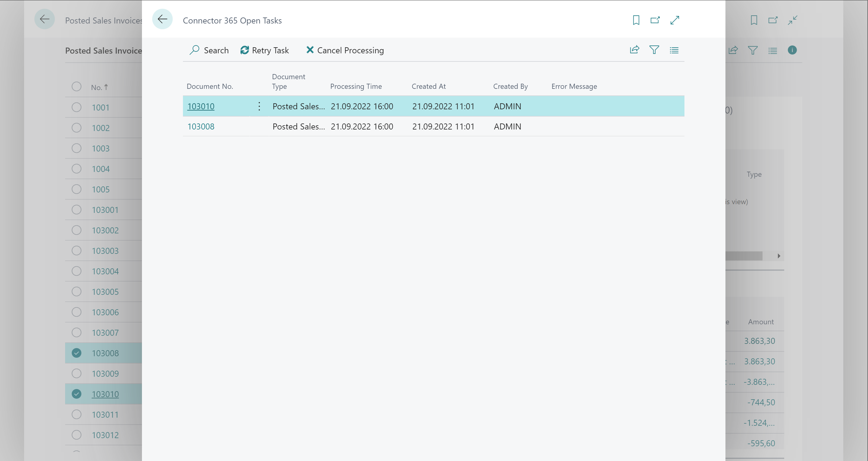The width and height of the screenshot is (868, 461).
Task: Sort by Document Type column header
Action: (288, 82)
